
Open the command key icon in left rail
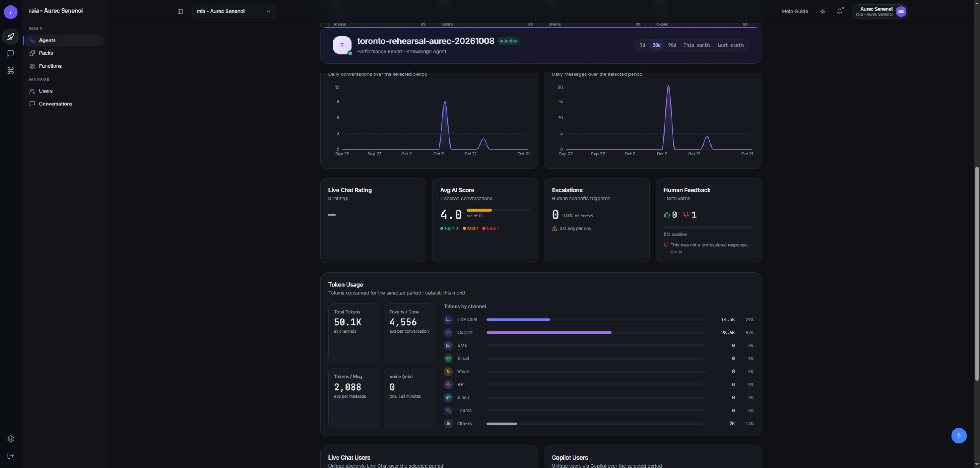pos(11,70)
